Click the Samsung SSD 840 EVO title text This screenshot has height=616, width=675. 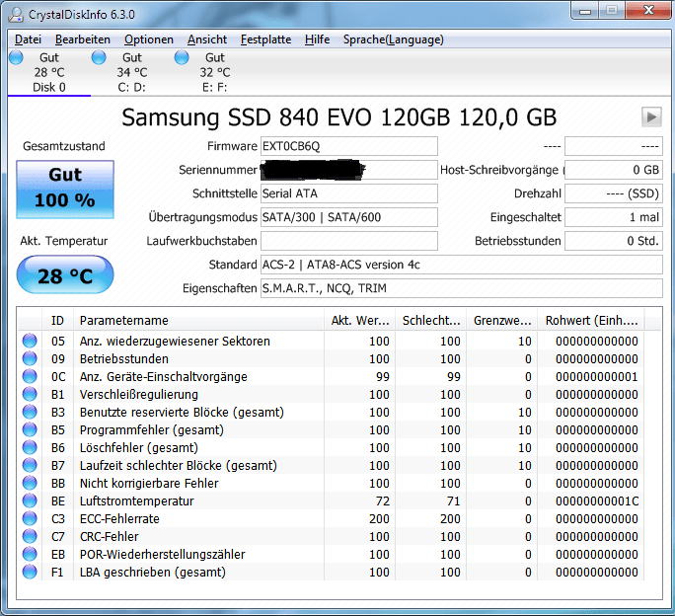[x=339, y=117]
